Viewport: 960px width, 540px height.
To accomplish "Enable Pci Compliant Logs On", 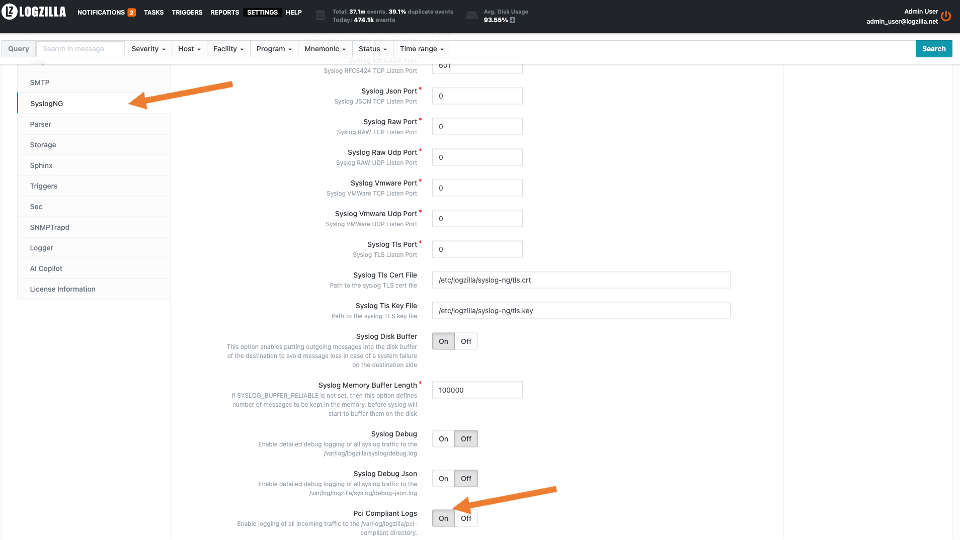I will click(x=443, y=519).
